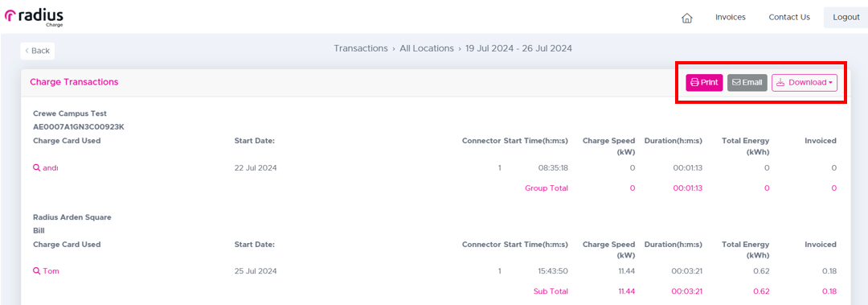Go back with the Back button
This screenshot has height=305, width=868.
[x=38, y=51]
